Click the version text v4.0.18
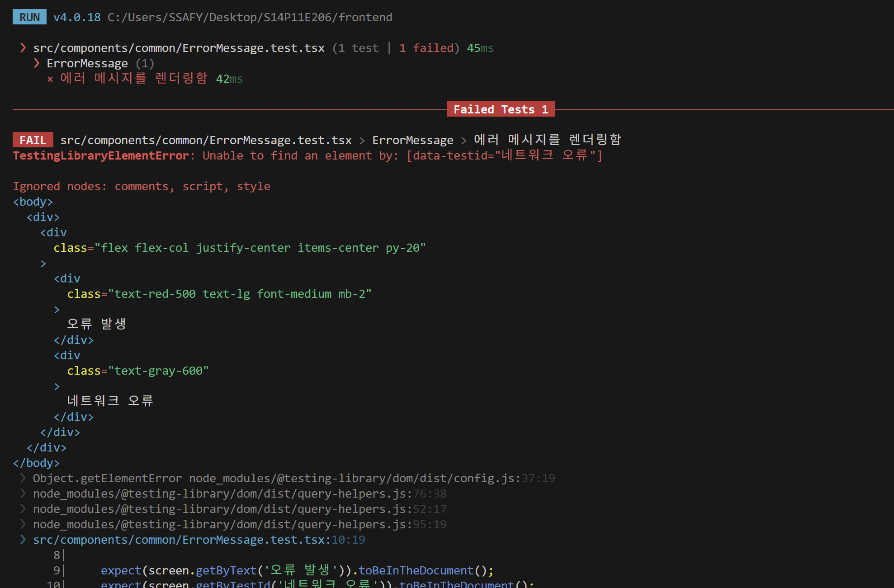The width and height of the screenshot is (894, 588). (77, 17)
